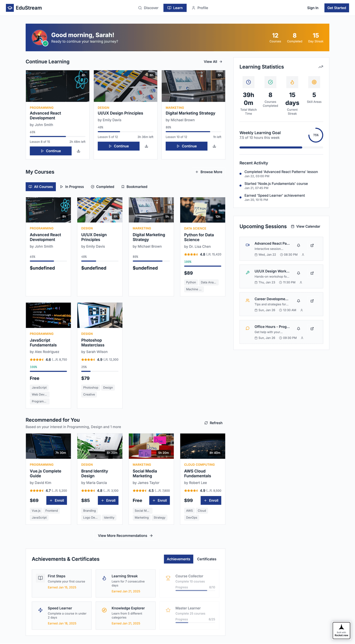Click the Get Started button
Image resolution: width=355 pixels, height=644 pixels.
pos(337,8)
